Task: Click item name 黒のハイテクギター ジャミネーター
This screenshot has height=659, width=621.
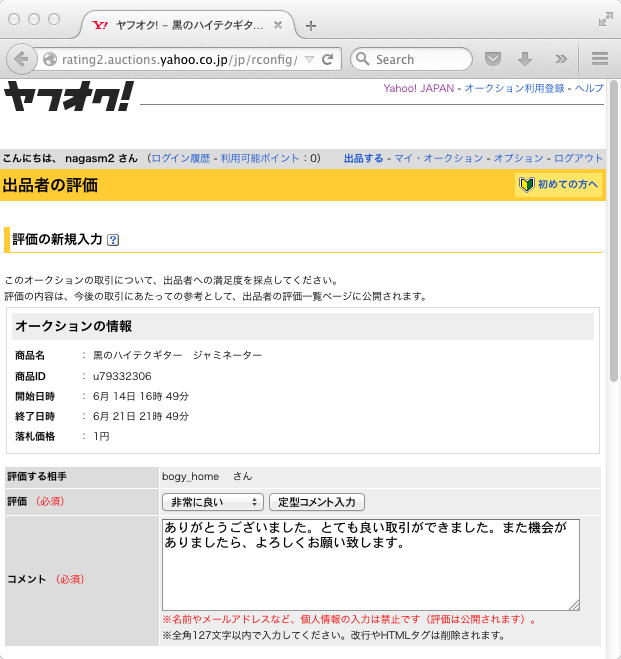Action: (177, 356)
